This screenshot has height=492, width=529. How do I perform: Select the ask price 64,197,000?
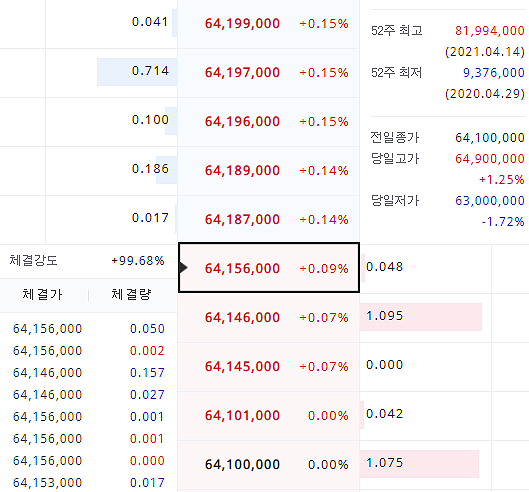click(x=269, y=73)
